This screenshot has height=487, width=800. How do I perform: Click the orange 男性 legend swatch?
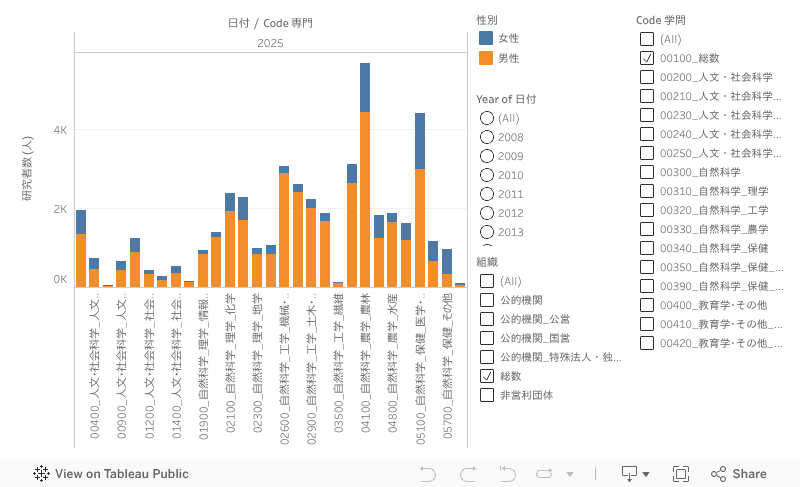[486, 58]
